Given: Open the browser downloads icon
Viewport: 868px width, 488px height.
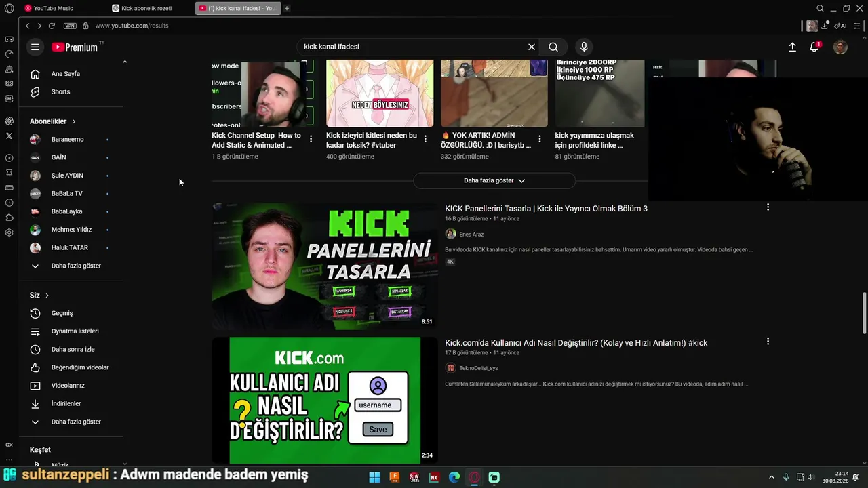Looking at the screenshot, I should [x=825, y=26].
